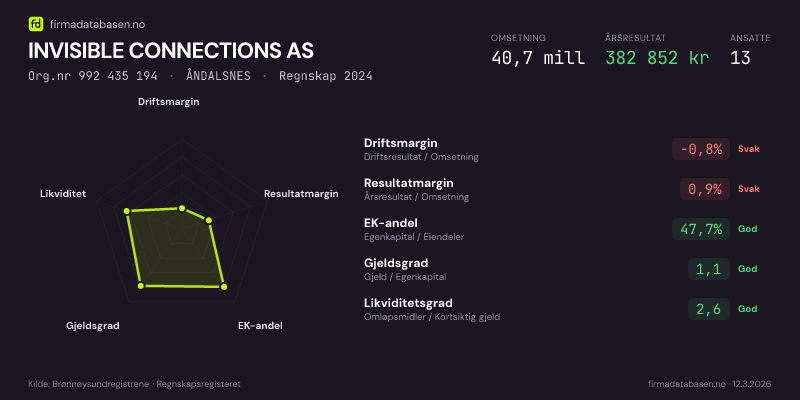Click the EK-andel 47,7% green badge
Image resolution: width=800 pixels, height=400 pixels.
701,229
